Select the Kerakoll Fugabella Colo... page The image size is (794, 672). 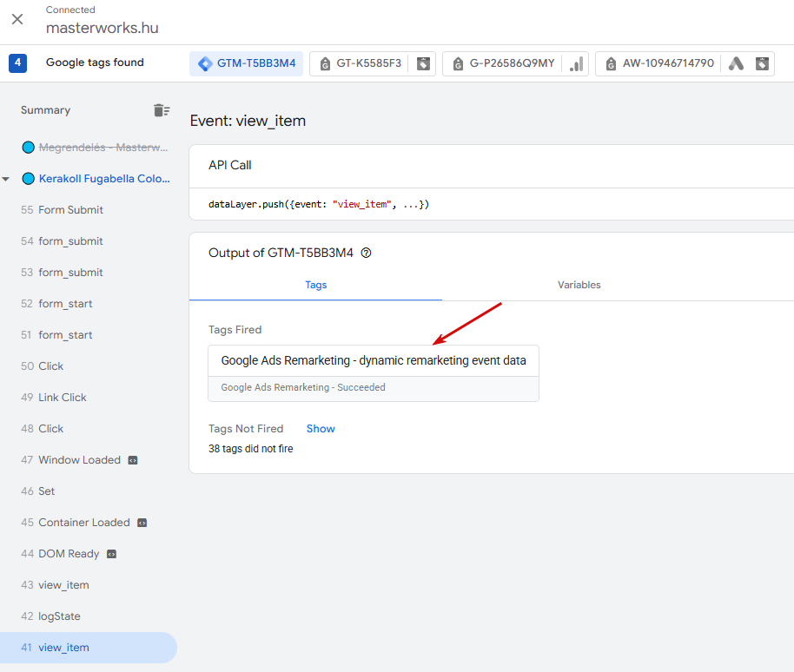103,179
